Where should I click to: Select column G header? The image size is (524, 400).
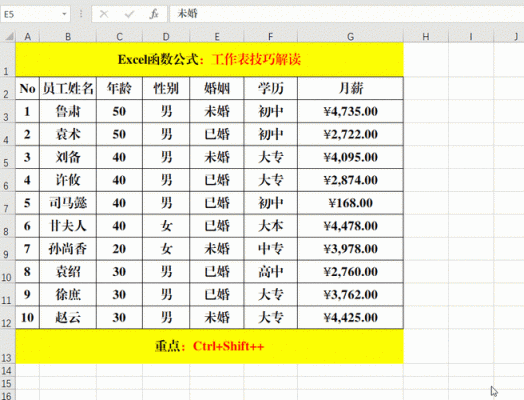pos(351,37)
